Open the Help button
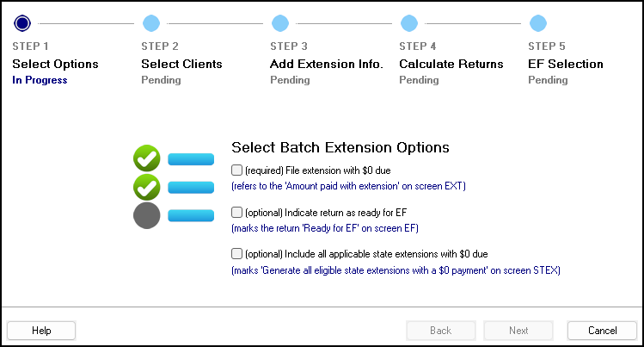The height and width of the screenshot is (347, 644). pos(41,331)
